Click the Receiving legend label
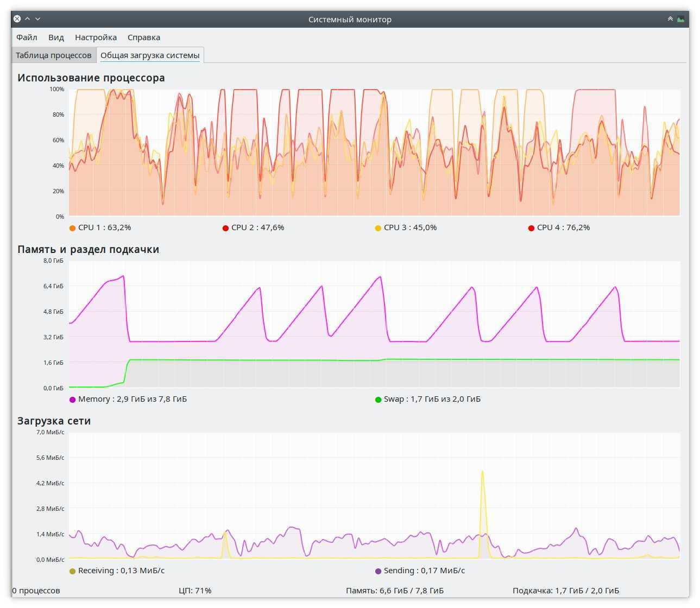Screen dimensions: 700x608 pos(121,571)
